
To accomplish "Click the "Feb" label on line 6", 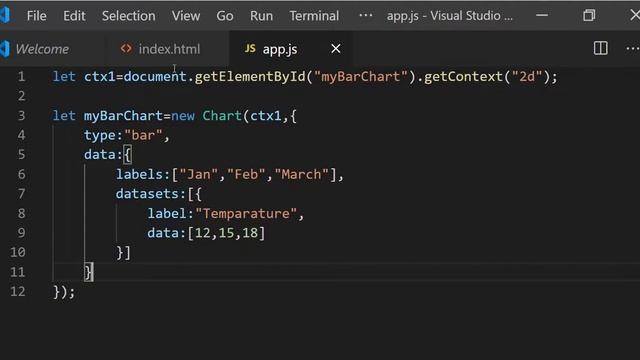I will [246, 174].
